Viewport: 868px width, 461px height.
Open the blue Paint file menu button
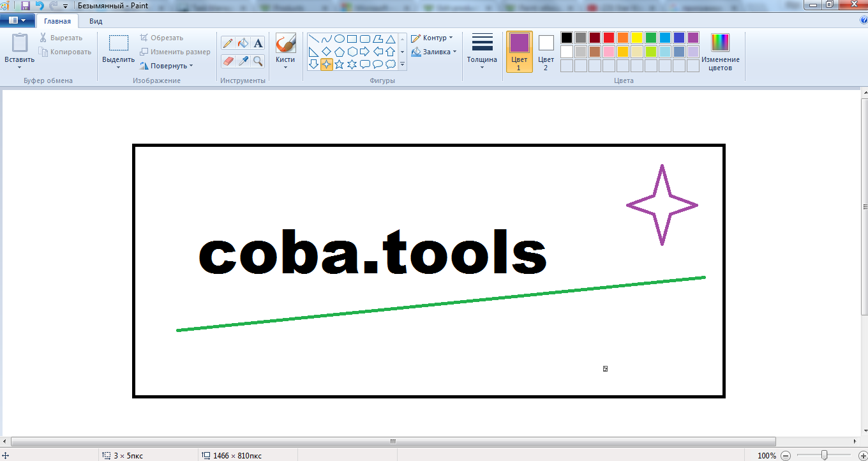[x=18, y=20]
